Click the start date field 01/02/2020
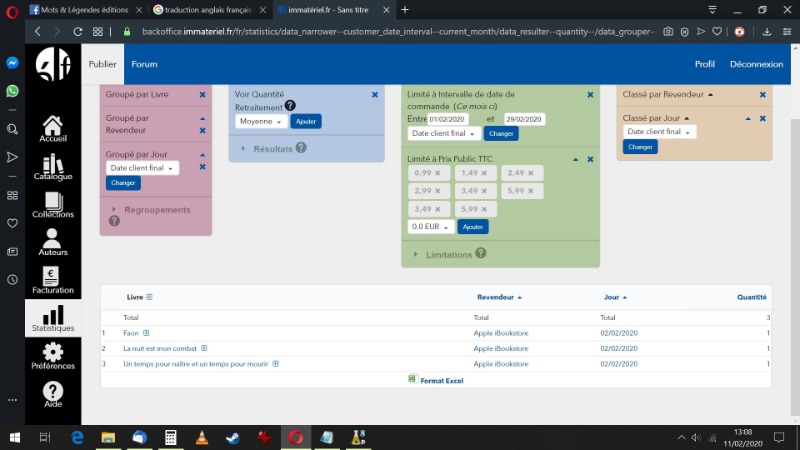The width and height of the screenshot is (800, 450). click(x=448, y=119)
